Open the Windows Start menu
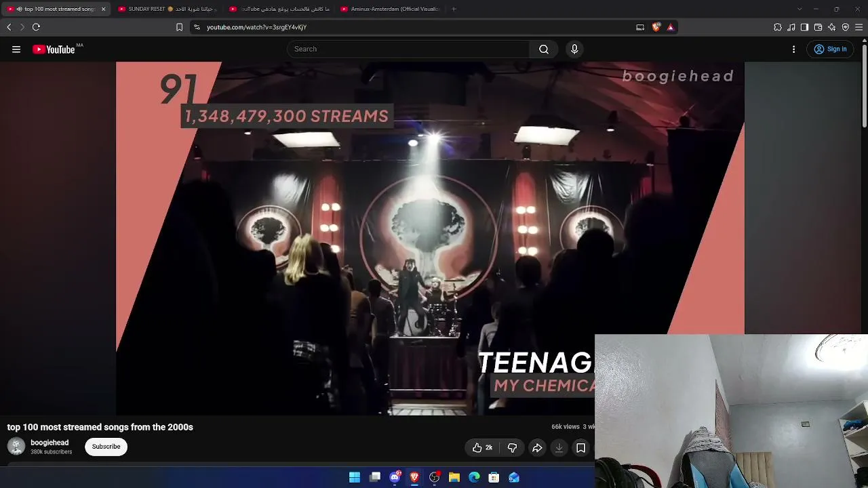The image size is (868, 488). pos(355,477)
